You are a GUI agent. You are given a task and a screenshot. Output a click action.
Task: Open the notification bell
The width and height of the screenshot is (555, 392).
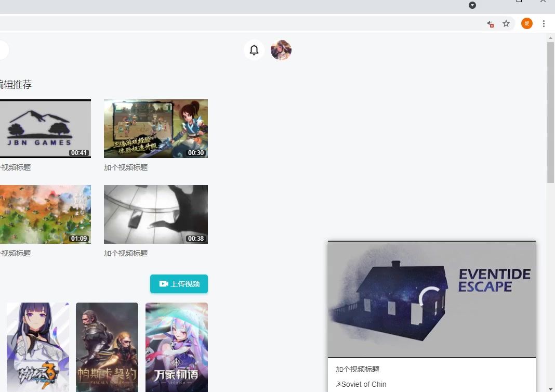[x=254, y=50]
